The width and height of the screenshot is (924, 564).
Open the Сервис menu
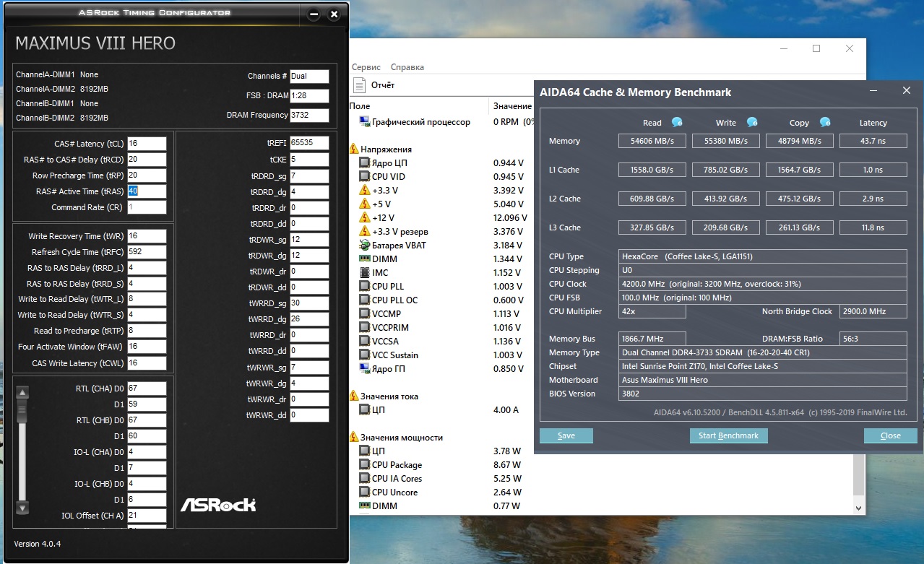tap(366, 67)
